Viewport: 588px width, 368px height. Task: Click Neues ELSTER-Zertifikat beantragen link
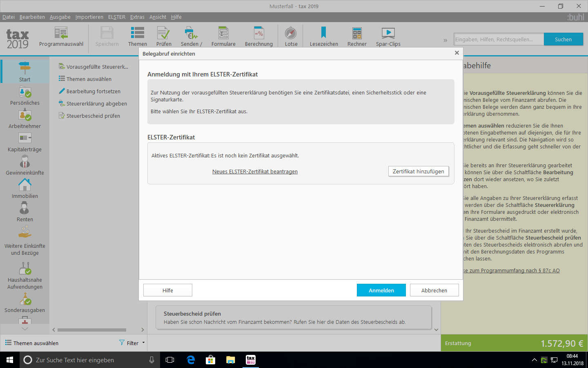255,171
